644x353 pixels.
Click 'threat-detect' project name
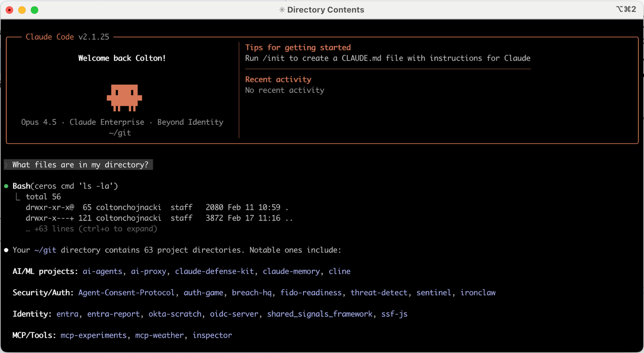coord(379,293)
